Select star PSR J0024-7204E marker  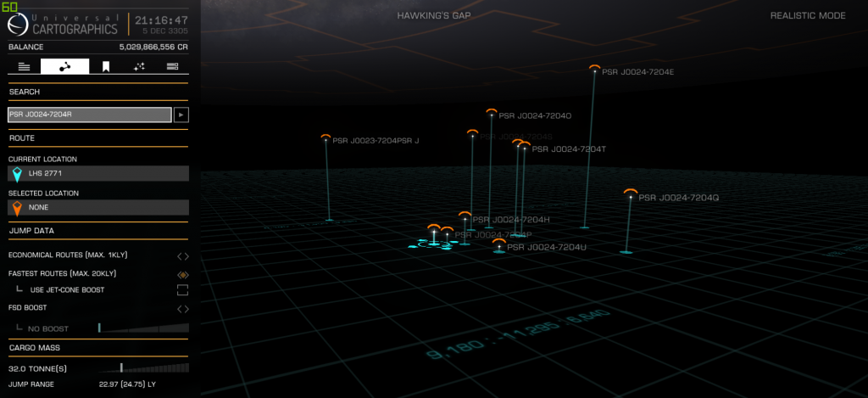coord(594,68)
